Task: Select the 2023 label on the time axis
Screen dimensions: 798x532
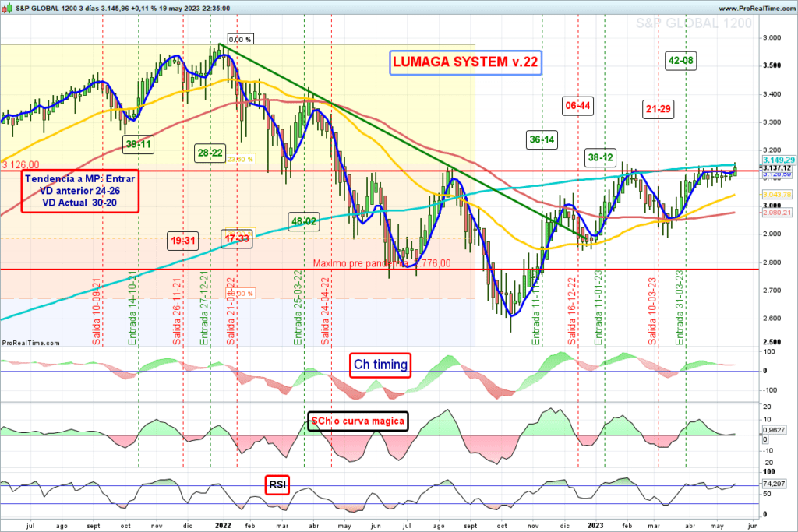Action: point(595,526)
